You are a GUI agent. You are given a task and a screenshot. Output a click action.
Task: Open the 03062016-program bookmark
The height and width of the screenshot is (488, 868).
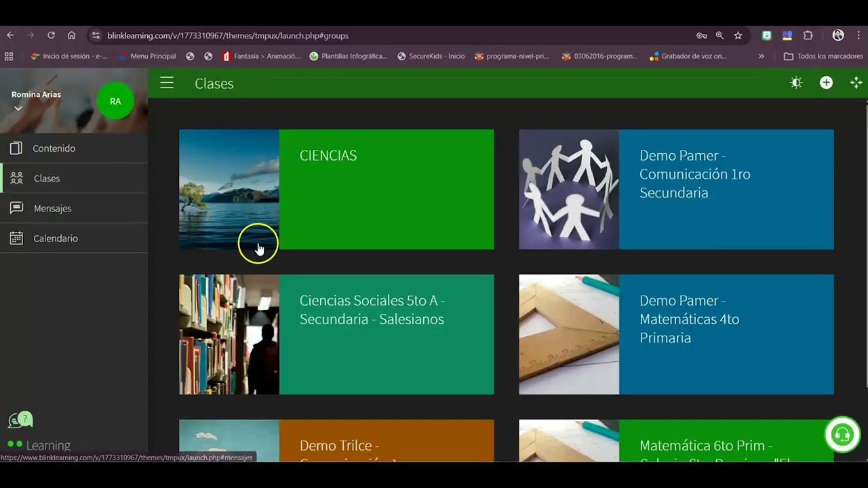click(x=600, y=56)
